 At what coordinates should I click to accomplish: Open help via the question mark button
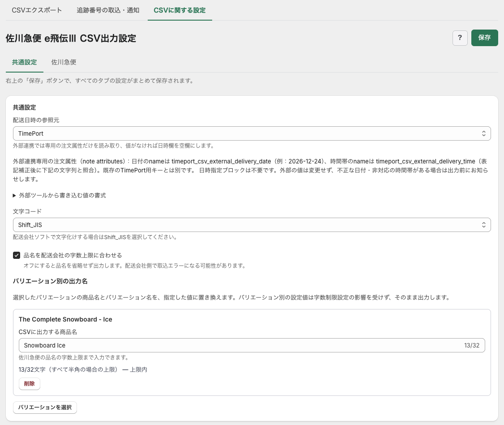point(460,38)
